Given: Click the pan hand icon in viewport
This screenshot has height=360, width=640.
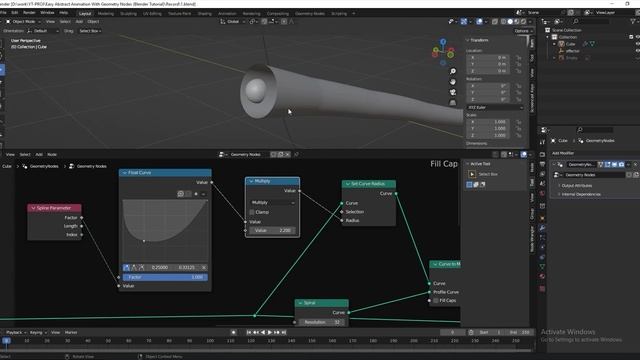Looking at the screenshot, I should coord(453,82).
